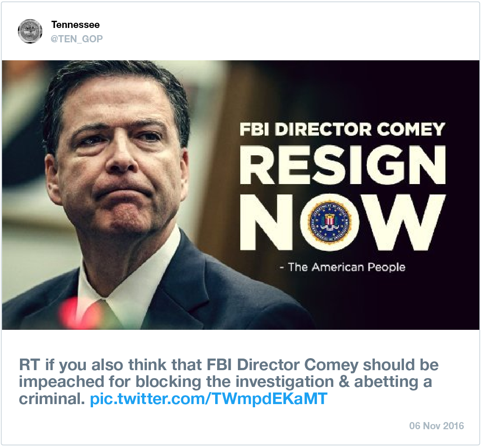The image size is (481, 448).
Task: Open the Tennessee display name
Action: [x=75, y=25]
